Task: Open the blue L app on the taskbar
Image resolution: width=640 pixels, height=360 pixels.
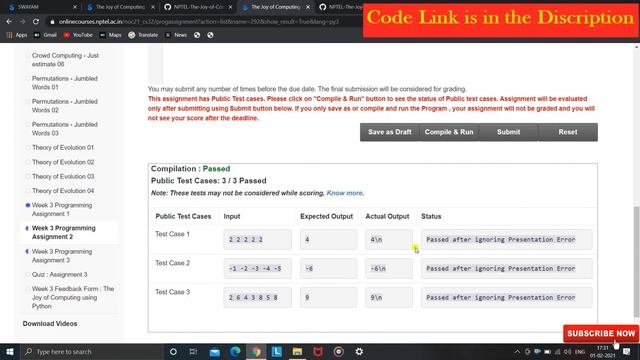Action: pos(277,351)
